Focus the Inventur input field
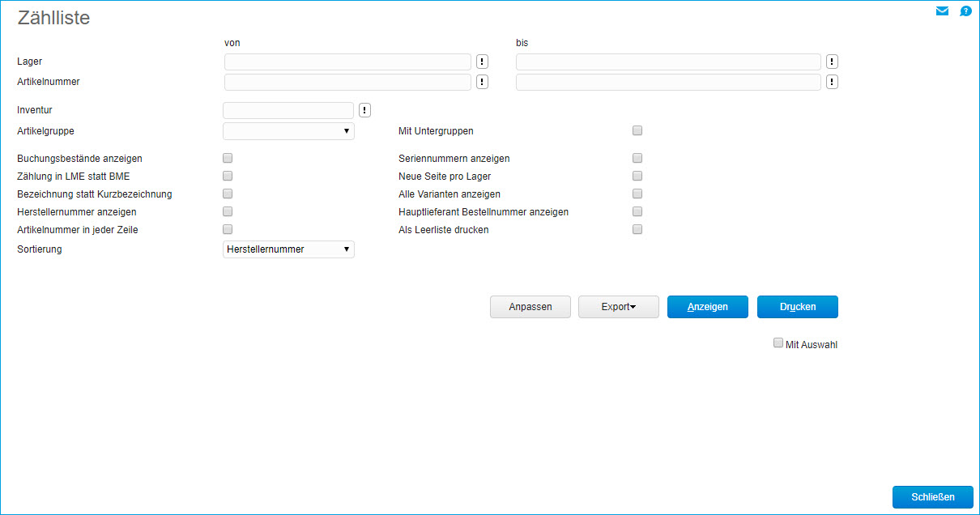Image resolution: width=980 pixels, height=515 pixels. (x=288, y=110)
